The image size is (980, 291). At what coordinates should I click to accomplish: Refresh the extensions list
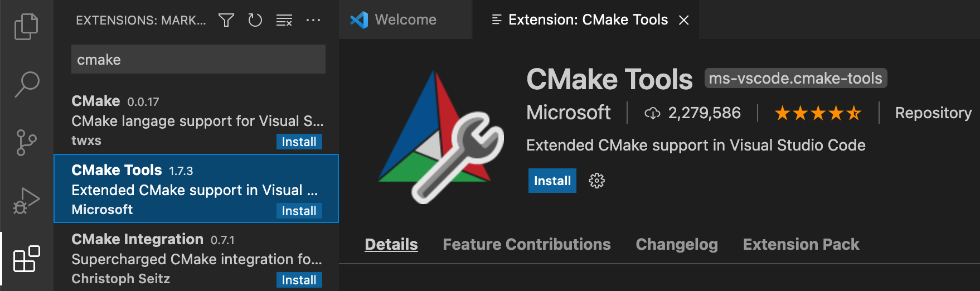(255, 21)
